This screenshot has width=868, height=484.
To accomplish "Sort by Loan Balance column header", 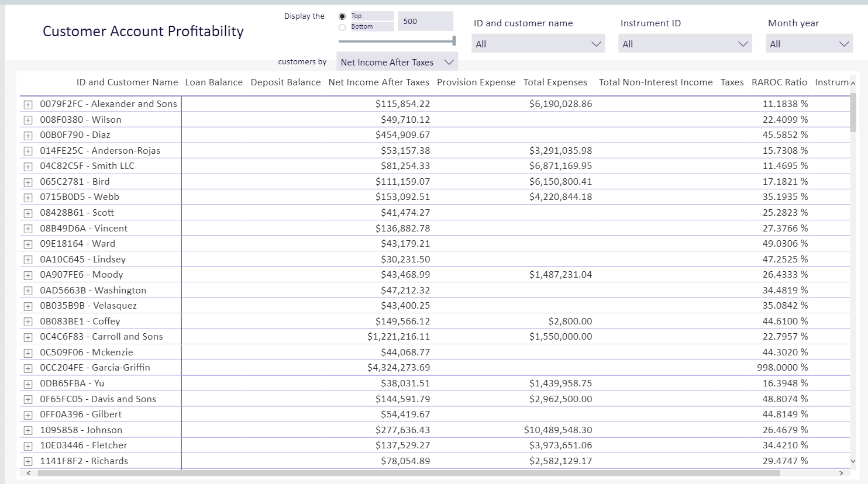I will point(213,82).
